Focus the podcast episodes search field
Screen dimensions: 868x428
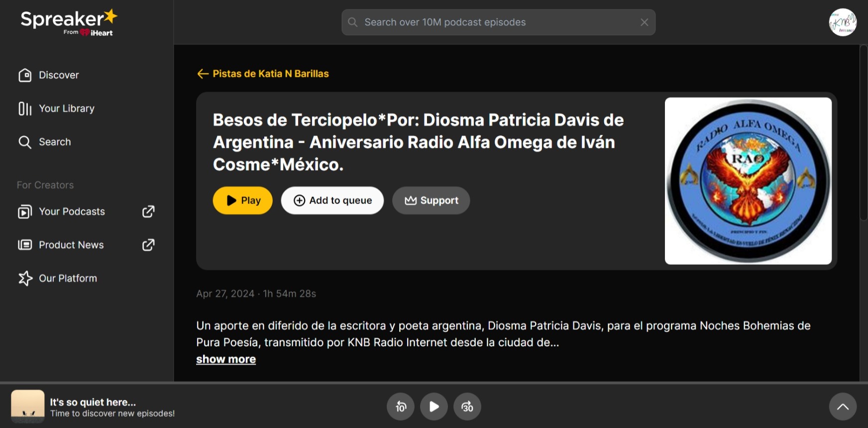click(498, 22)
